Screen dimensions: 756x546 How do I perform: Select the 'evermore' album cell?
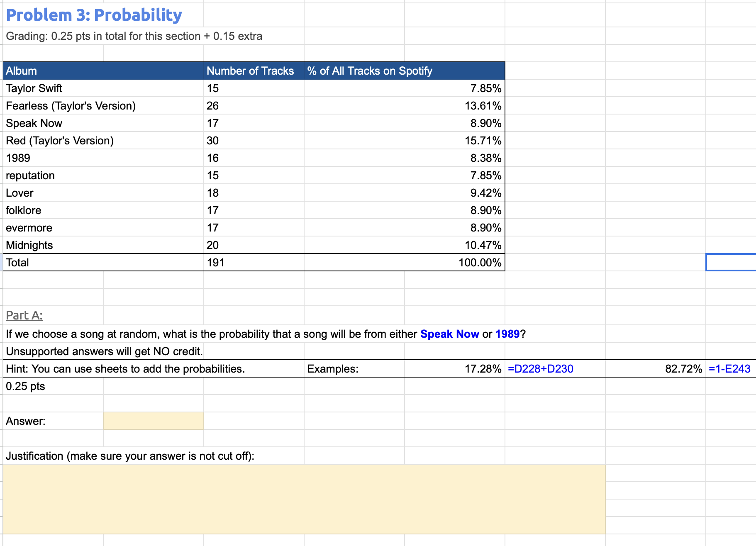103,228
